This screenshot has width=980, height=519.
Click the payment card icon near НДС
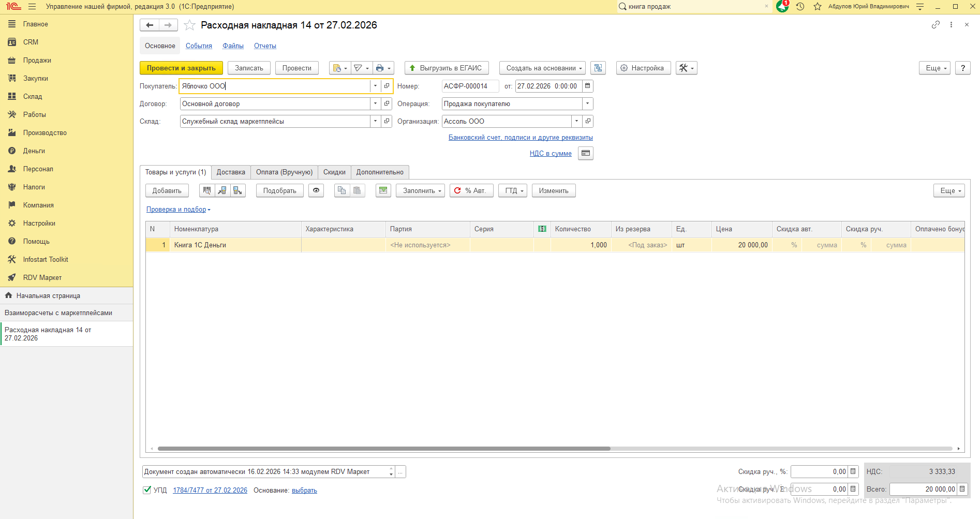[x=585, y=153]
